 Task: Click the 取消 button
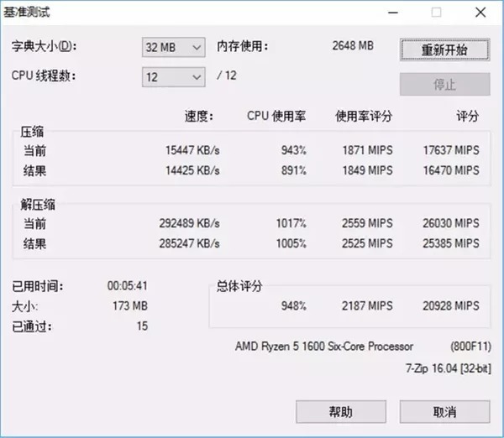click(x=444, y=411)
